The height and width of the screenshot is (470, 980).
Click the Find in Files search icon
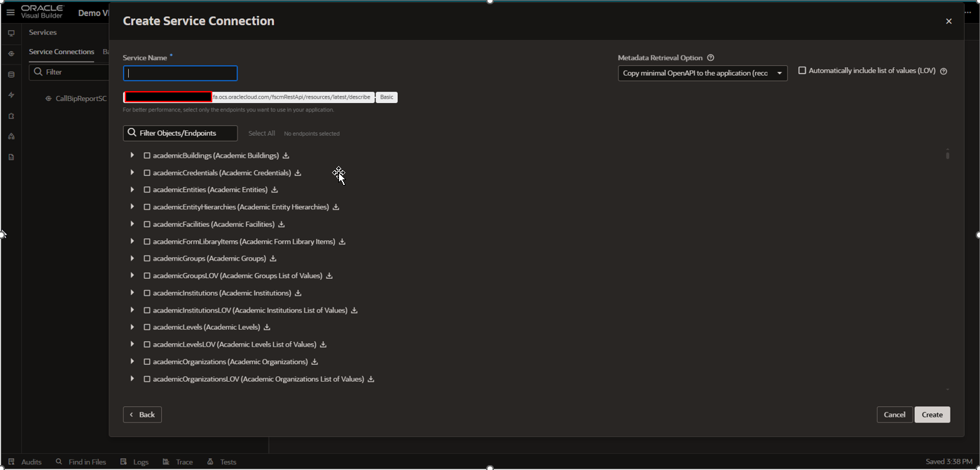(60, 462)
